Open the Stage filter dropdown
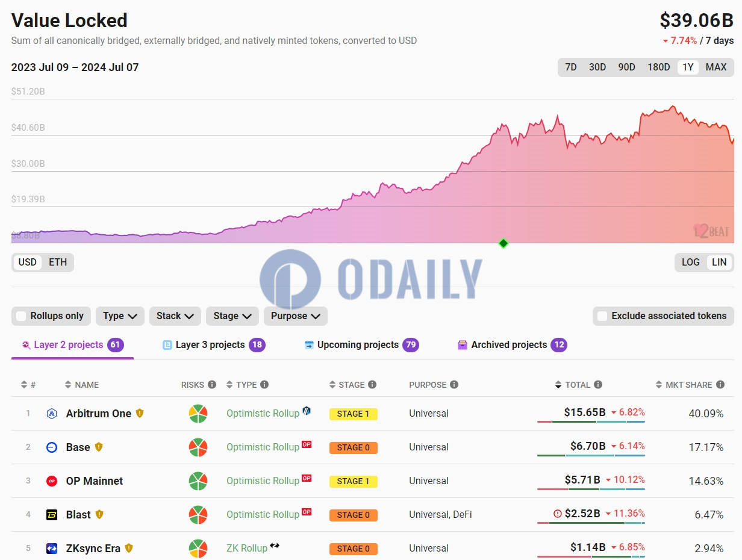The height and width of the screenshot is (560, 742). (x=232, y=316)
